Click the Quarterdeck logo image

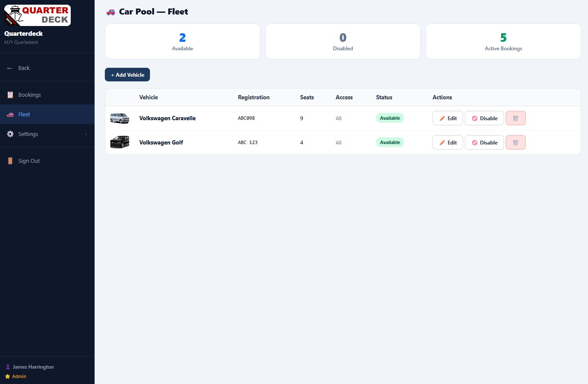pyautogui.click(x=37, y=15)
